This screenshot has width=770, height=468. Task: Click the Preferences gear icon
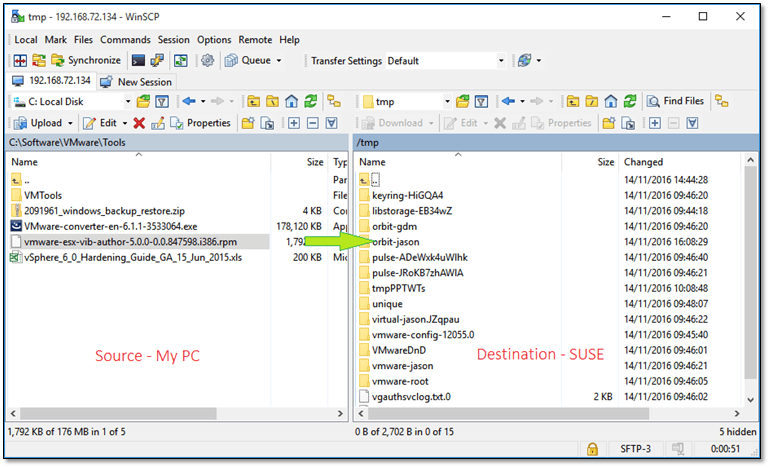coord(208,60)
